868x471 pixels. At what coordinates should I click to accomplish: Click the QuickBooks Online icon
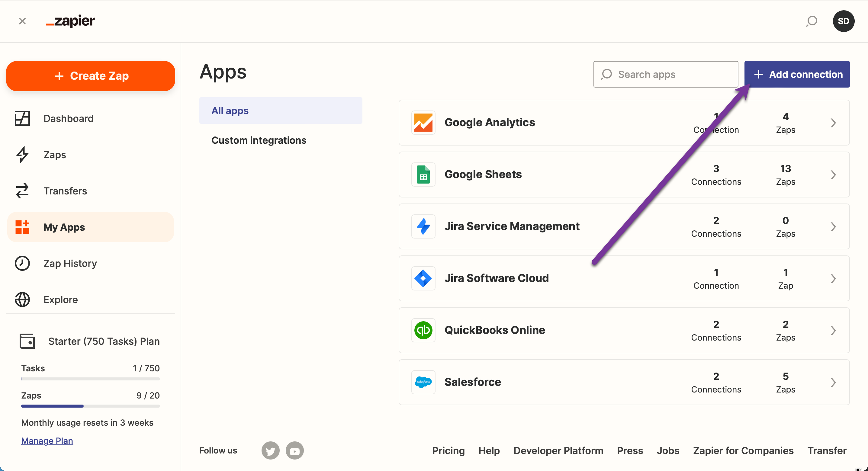(x=423, y=330)
